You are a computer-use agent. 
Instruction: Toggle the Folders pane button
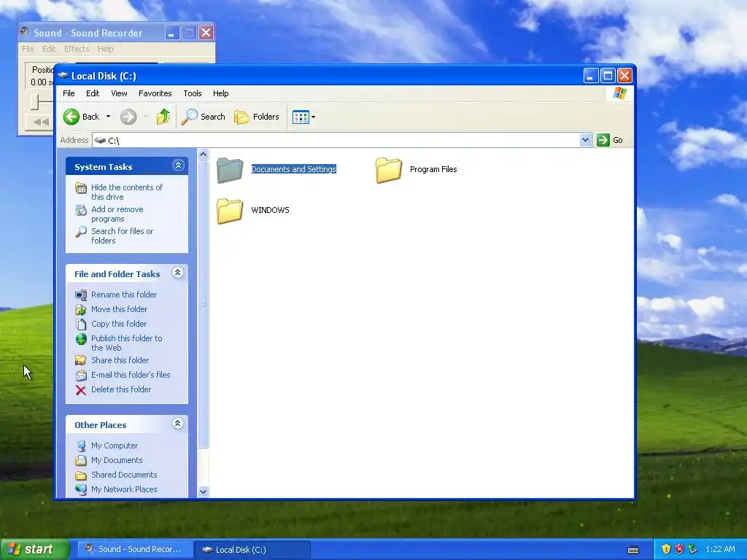tap(256, 117)
